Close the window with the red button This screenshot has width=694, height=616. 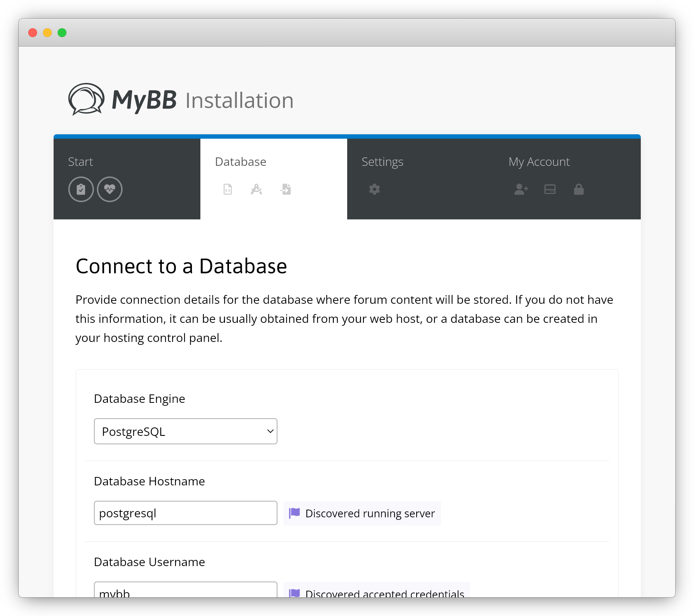[x=33, y=33]
